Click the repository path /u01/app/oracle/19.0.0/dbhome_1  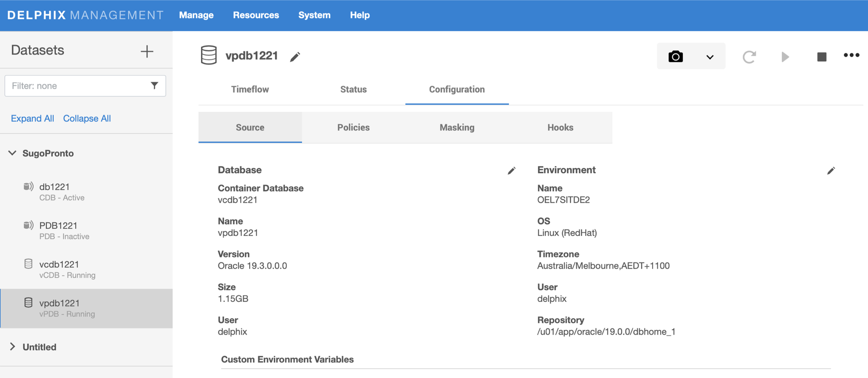click(606, 332)
